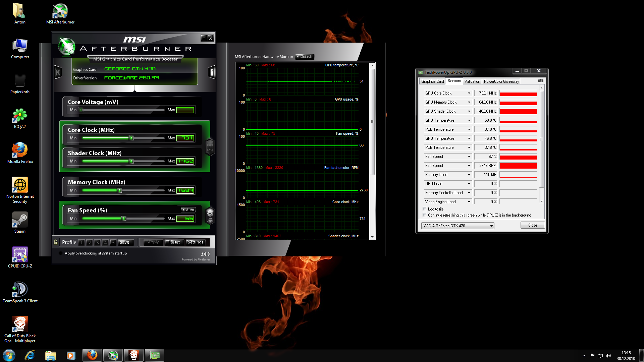
Task: Click the GPU-Z screenshot camera icon
Action: [x=540, y=81]
